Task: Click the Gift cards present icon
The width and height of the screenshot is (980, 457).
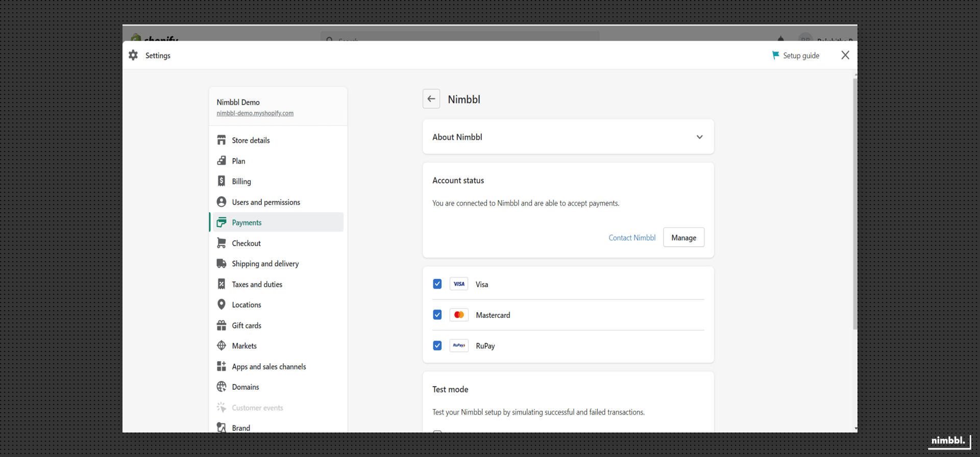Action: (222, 325)
